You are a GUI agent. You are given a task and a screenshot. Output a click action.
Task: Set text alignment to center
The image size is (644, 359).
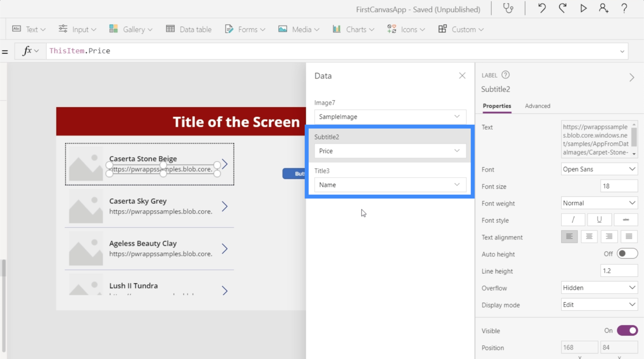[589, 237]
